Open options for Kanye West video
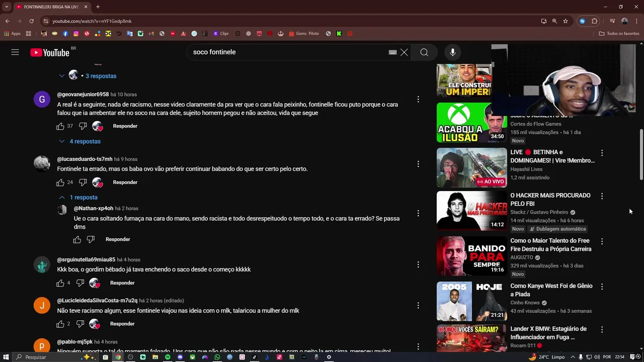The height and width of the screenshot is (362, 644). [x=602, y=287]
